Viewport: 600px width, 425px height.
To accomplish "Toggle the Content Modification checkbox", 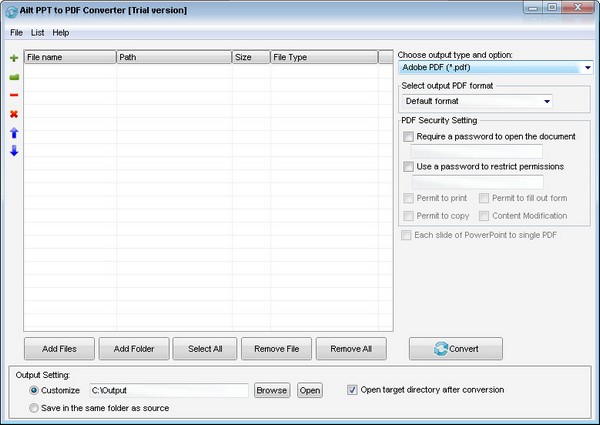I will coord(484,216).
